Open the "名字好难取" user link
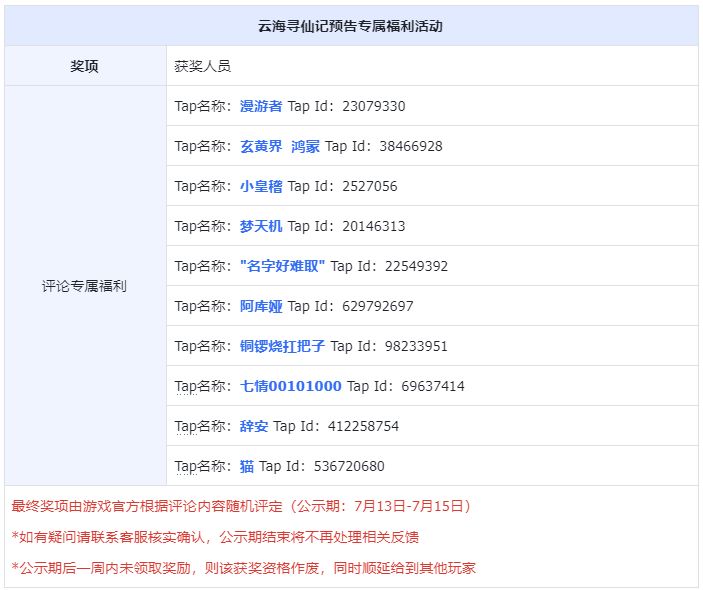Screen dimensions: 703x590 [x=282, y=266]
